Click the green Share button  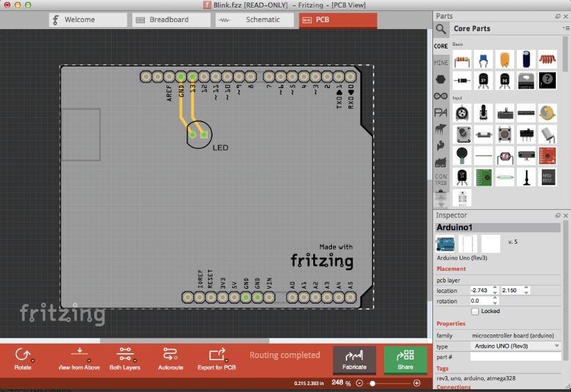tap(405, 359)
